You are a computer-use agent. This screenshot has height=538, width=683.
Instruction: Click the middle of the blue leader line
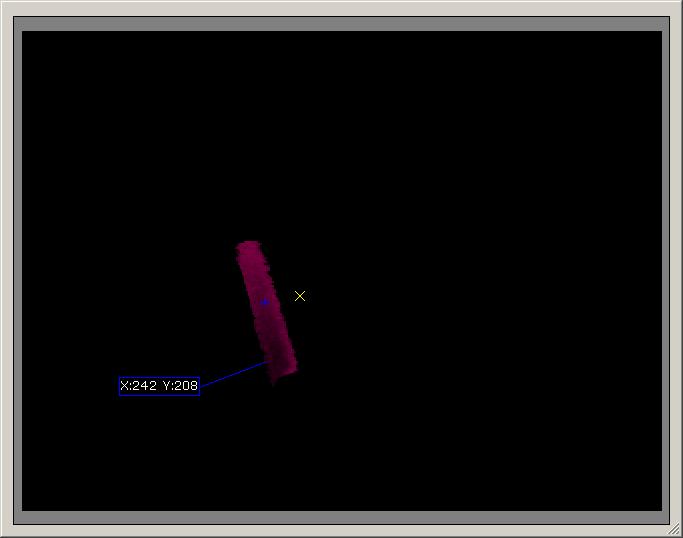233,374
